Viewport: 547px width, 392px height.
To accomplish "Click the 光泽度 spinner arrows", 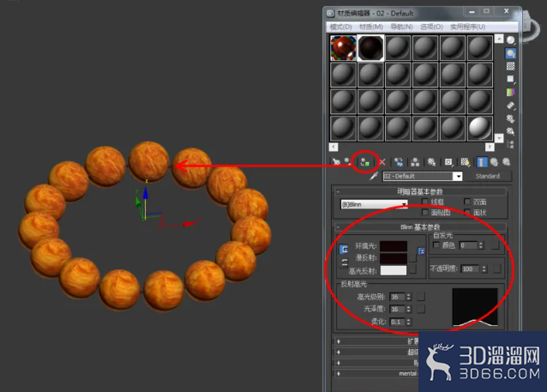I will pyautogui.click(x=409, y=309).
